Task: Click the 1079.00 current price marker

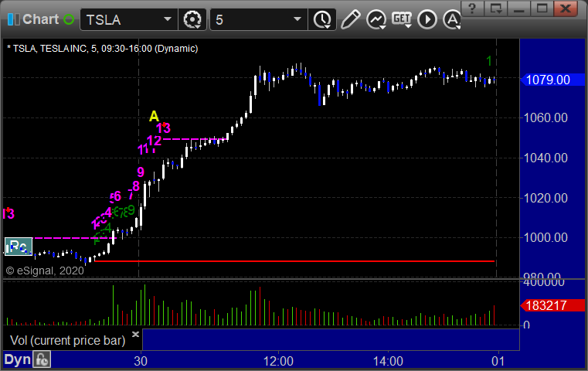Action: tap(552, 80)
